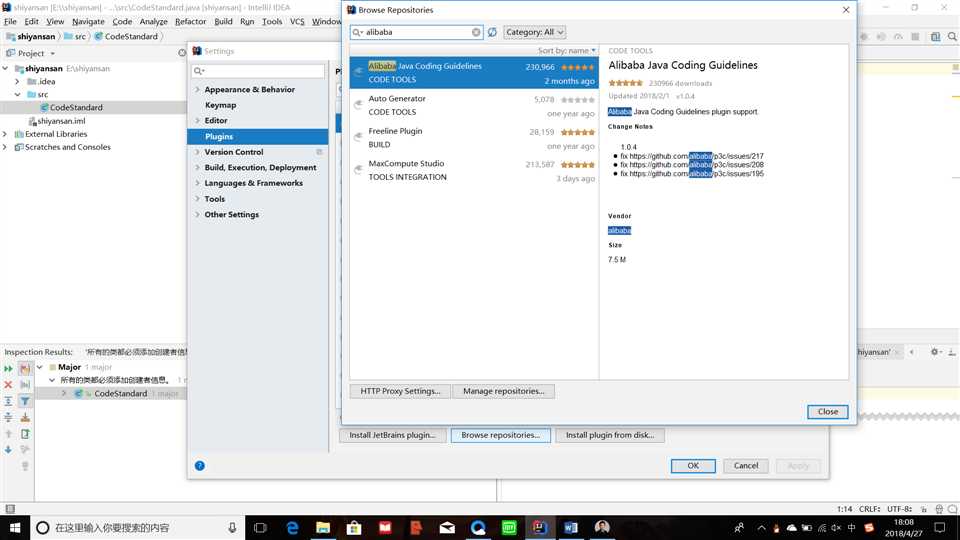Click Expand All icon in Inspection Results toolbar
The image size is (960, 540).
point(8,401)
